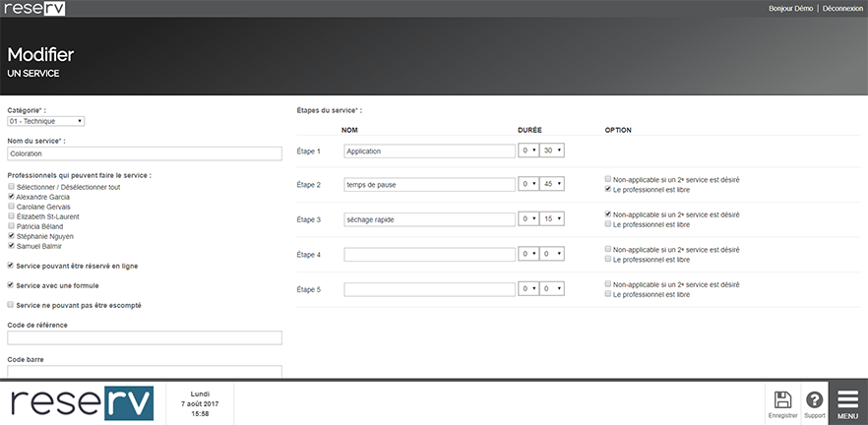
Task: Click Étape 2 name field temps de pause
Action: tap(429, 185)
